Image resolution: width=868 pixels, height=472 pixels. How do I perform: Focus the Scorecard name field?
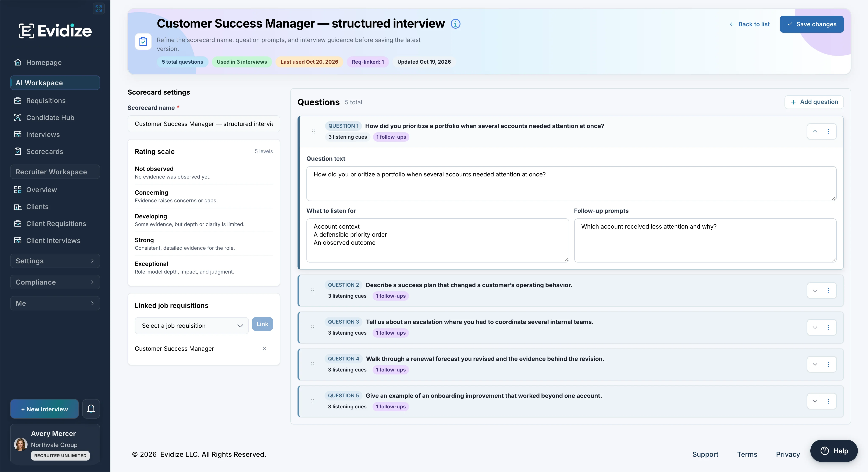(203, 124)
